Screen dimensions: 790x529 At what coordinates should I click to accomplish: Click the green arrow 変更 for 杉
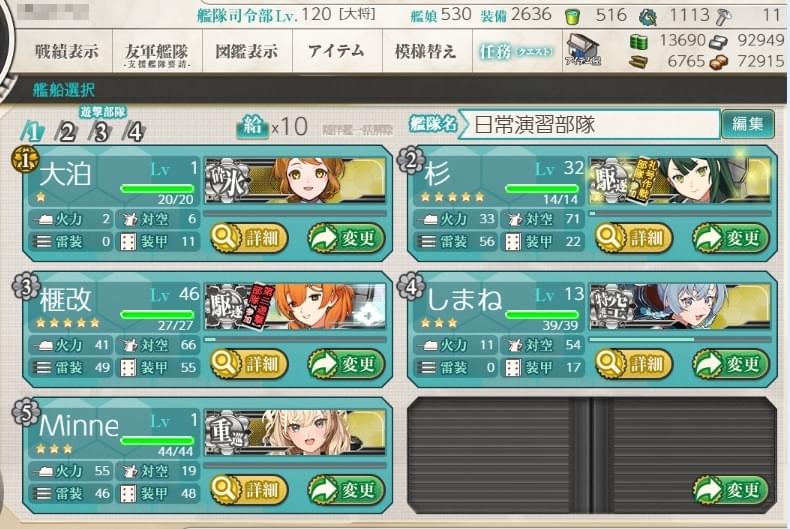(731, 238)
